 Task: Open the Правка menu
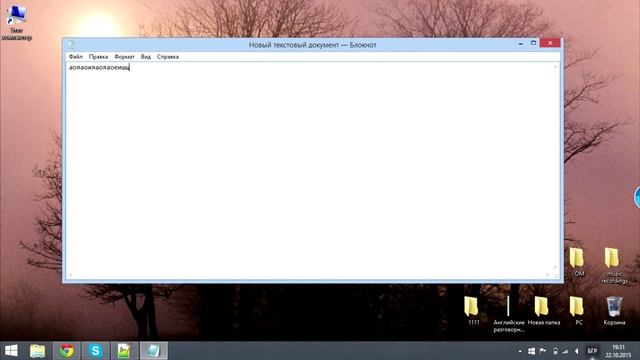98,57
